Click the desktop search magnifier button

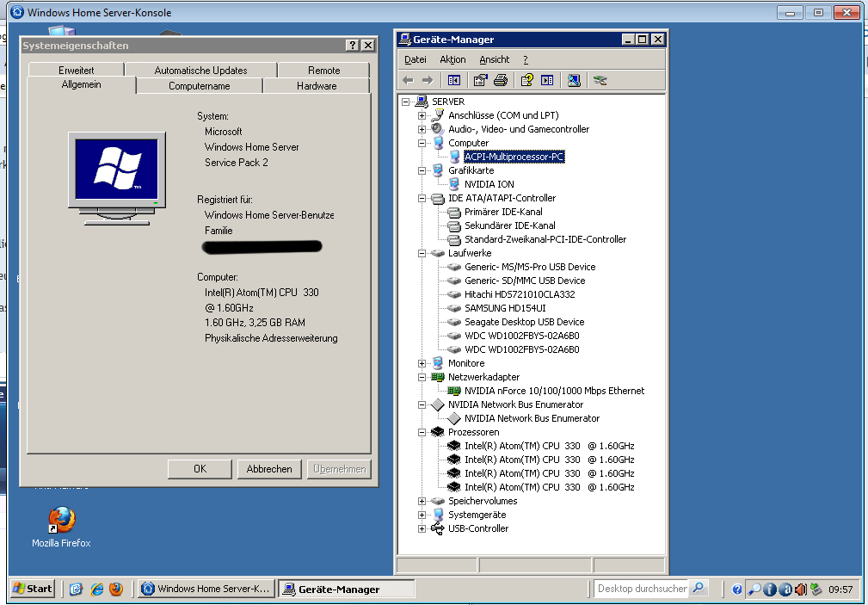click(x=699, y=588)
